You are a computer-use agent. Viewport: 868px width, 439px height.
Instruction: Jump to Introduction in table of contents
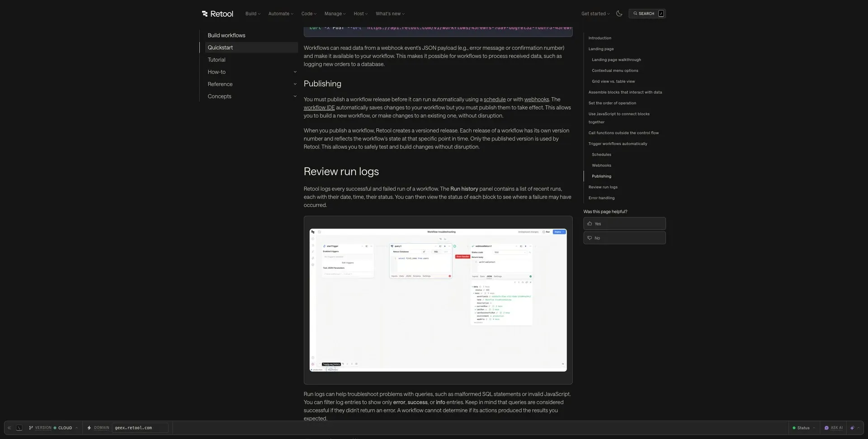pyautogui.click(x=600, y=38)
